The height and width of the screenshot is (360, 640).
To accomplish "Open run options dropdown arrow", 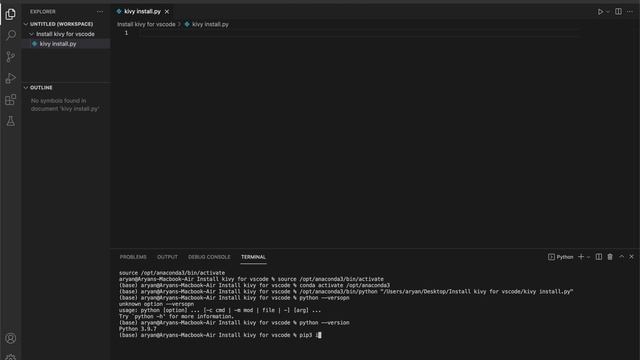I will [x=608, y=12].
